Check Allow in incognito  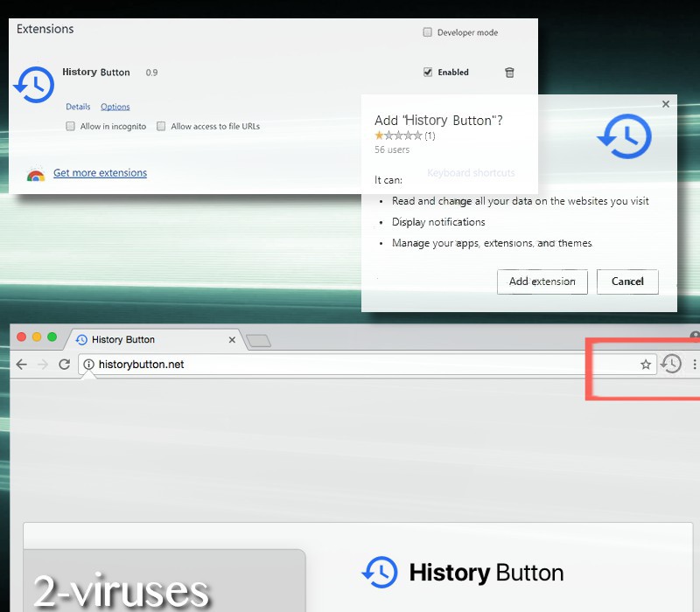pyautogui.click(x=70, y=126)
